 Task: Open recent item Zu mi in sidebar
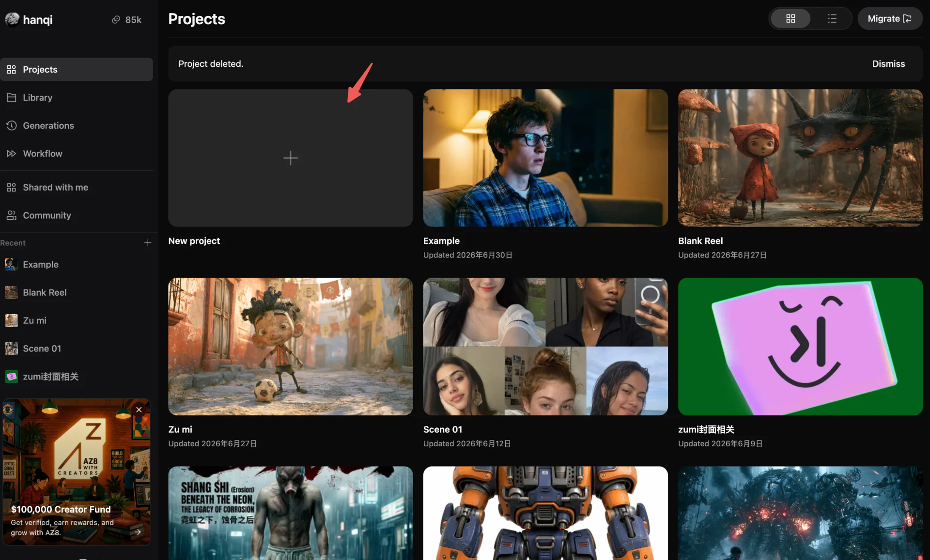click(77, 320)
